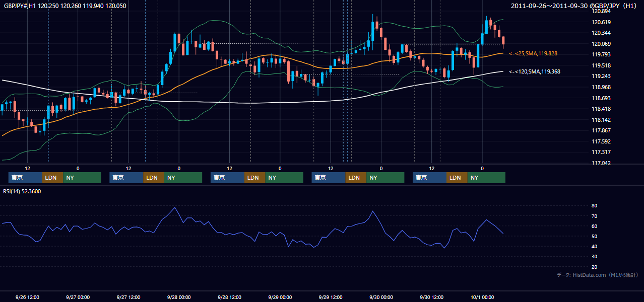Select the LDN session block for 9/28

pyautogui.click(x=255, y=178)
